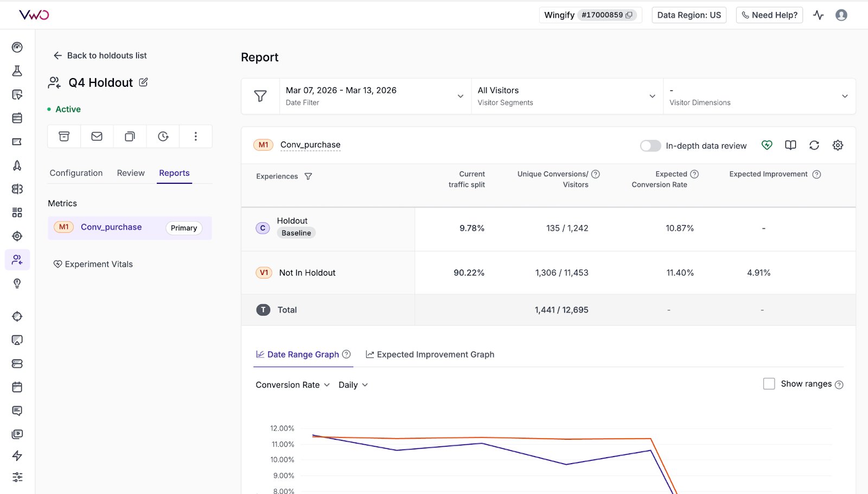Image resolution: width=868 pixels, height=494 pixels.
Task: Filter experiences using the funnel icon
Action: [x=308, y=177]
